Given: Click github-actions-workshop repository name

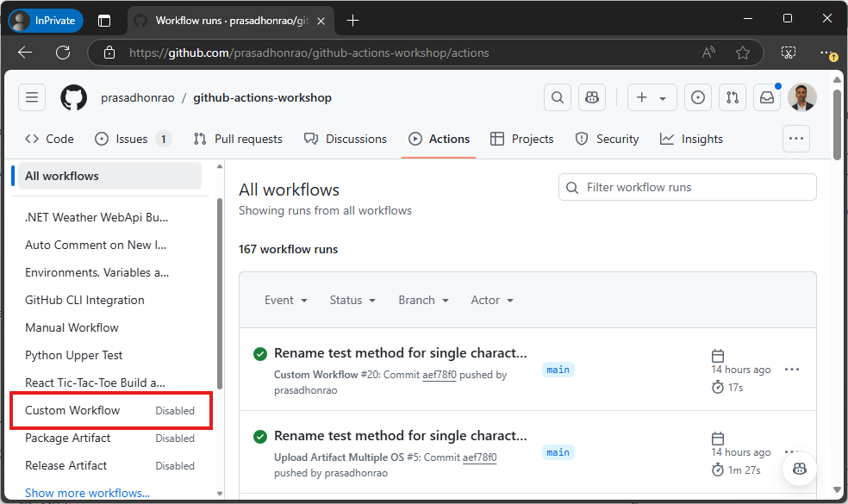Looking at the screenshot, I should pos(262,98).
